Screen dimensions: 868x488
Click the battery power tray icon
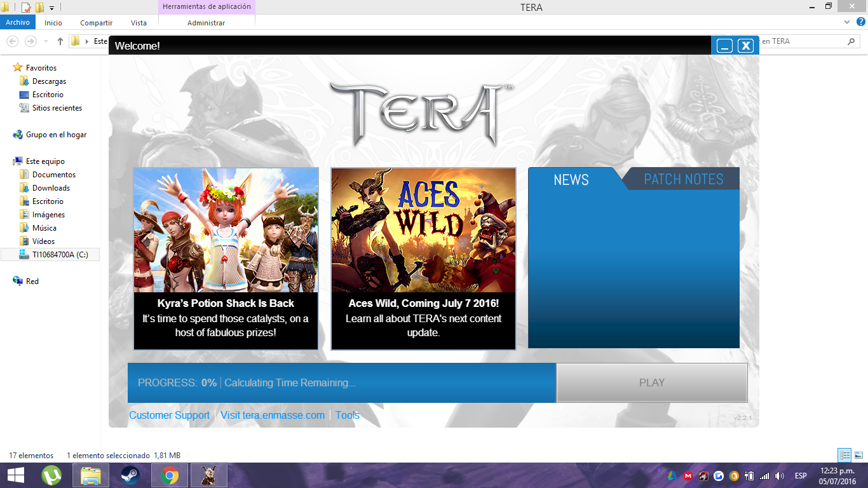(x=749, y=475)
